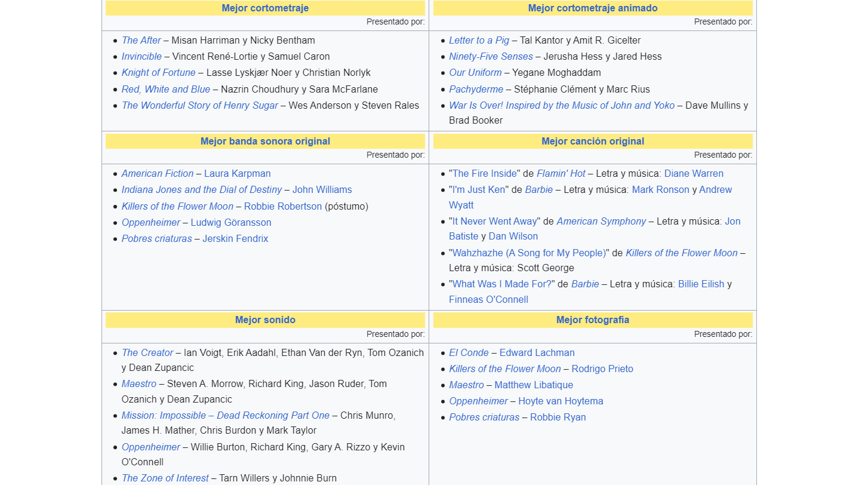Click the John Williams link
Viewport: 868px width, 485px height.
point(322,190)
